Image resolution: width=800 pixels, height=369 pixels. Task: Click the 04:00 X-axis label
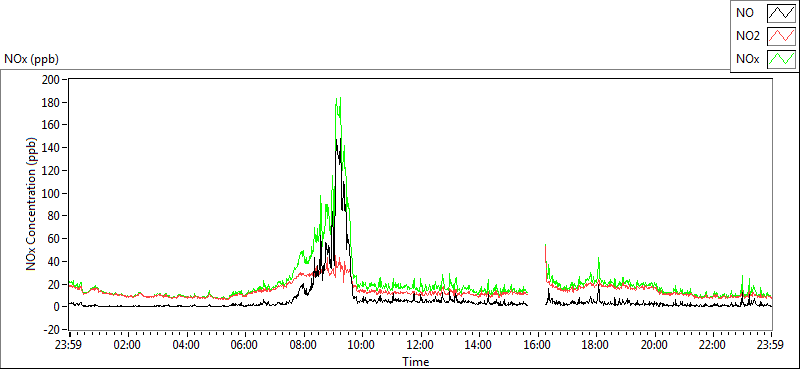click(x=186, y=345)
